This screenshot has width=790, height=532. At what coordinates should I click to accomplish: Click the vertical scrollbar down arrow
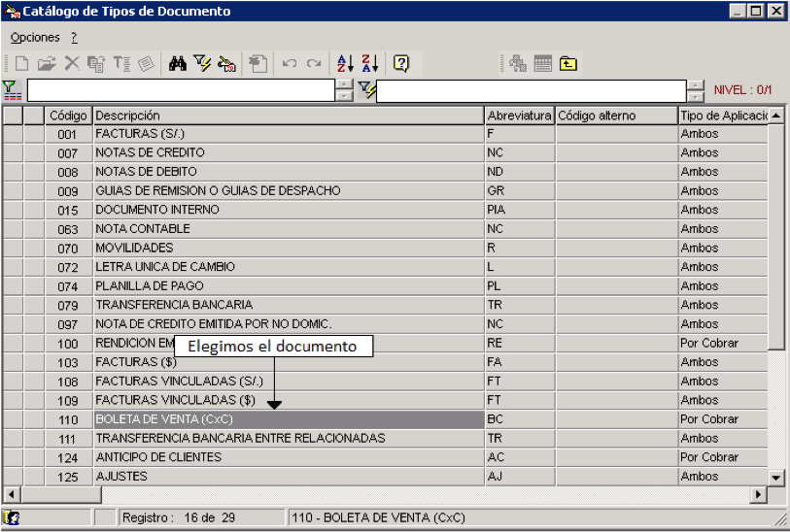click(x=775, y=478)
